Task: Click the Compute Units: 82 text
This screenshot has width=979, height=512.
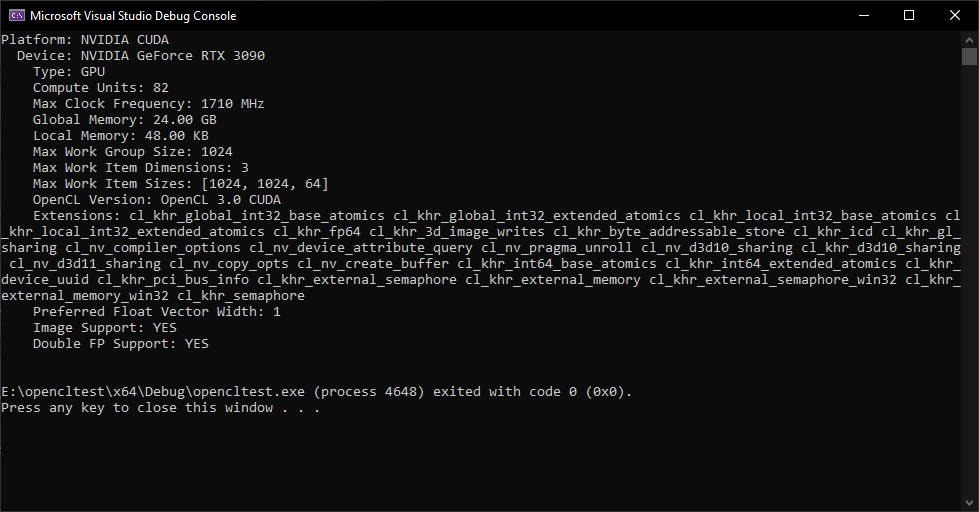Action: pos(101,87)
